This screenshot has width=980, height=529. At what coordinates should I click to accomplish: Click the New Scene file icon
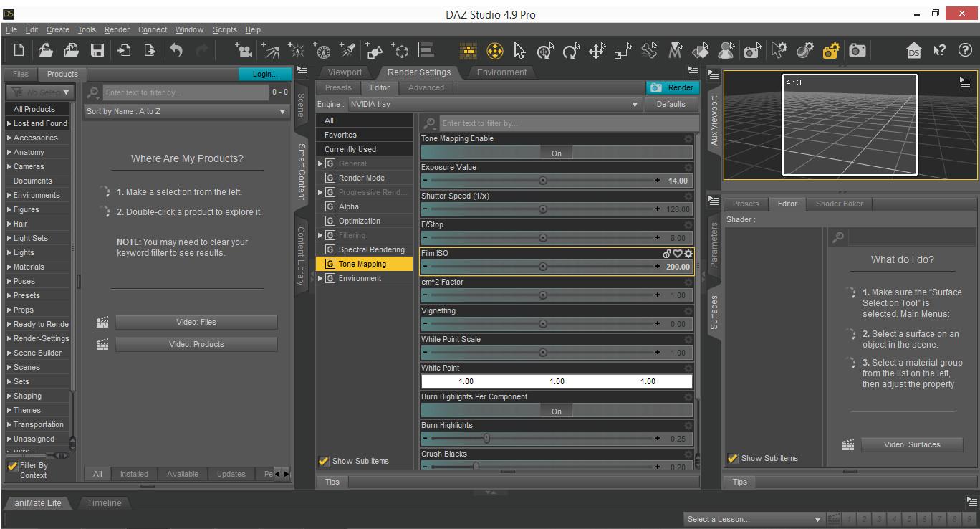(x=19, y=50)
